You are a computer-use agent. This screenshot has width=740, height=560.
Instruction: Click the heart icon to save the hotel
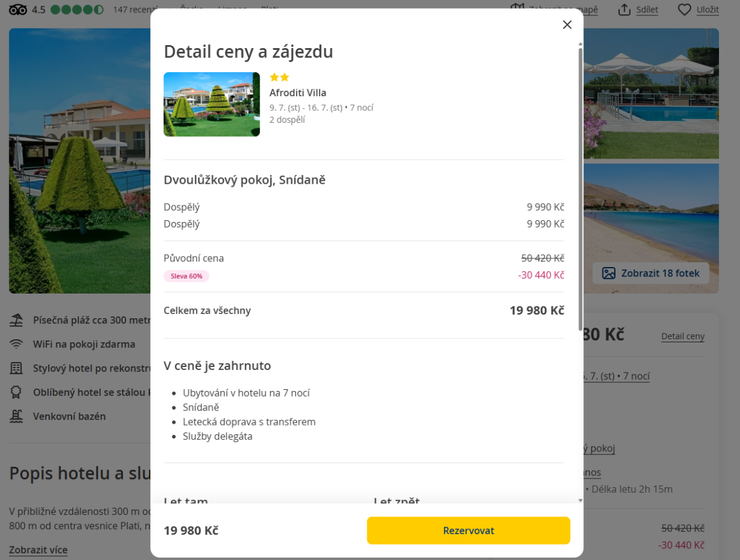pyautogui.click(x=684, y=10)
